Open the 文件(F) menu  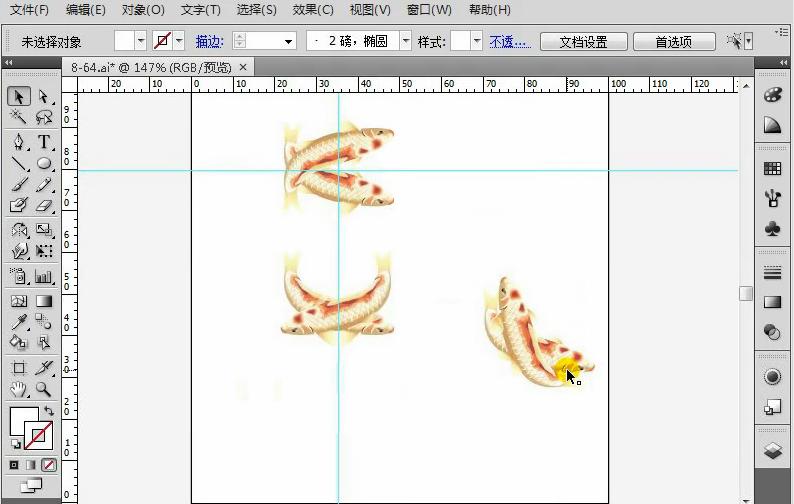click(x=29, y=10)
